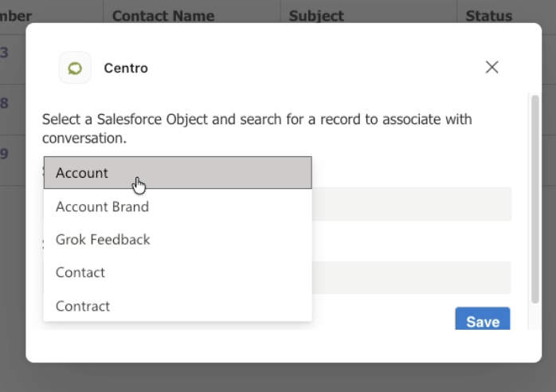Screen dimensions: 556x392
Task: Close the Centro dialog with X
Action: pos(491,67)
